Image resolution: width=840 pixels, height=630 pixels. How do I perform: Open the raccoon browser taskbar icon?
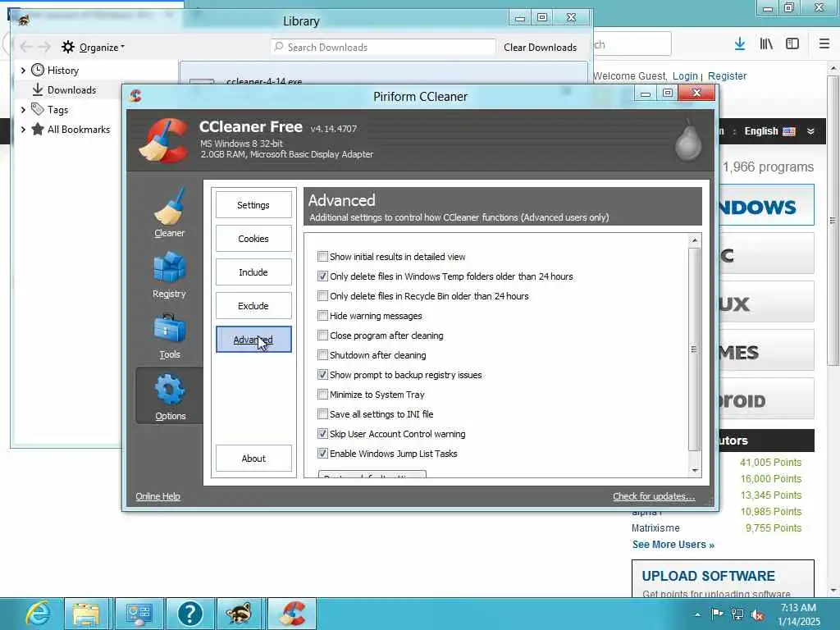pyautogui.click(x=240, y=614)
